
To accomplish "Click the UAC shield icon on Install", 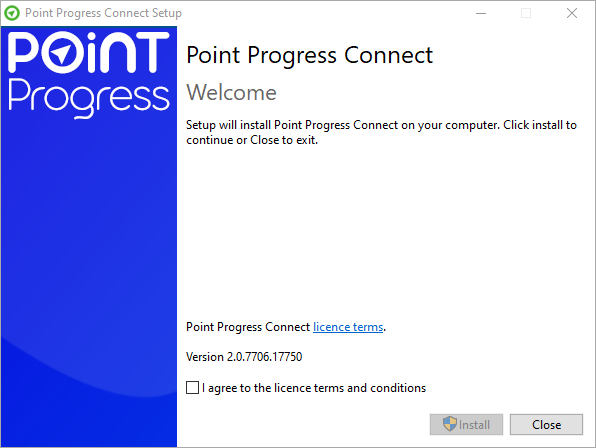I will 450,424.
